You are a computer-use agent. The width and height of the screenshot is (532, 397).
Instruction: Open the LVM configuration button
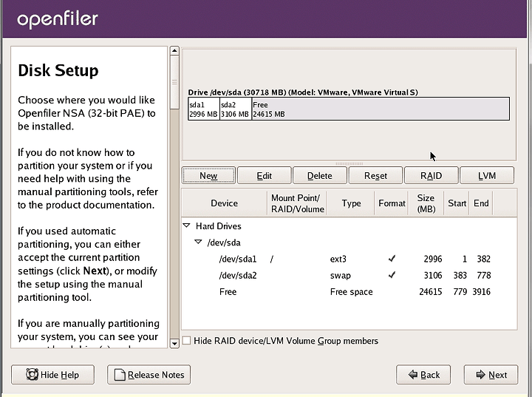[487, 175]
